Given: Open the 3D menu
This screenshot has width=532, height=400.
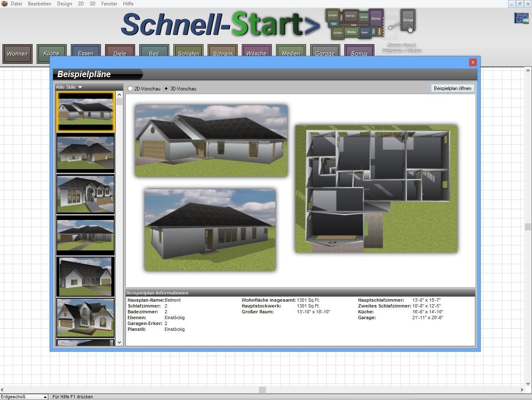Looking at the screenshot, I should (93, 3).
